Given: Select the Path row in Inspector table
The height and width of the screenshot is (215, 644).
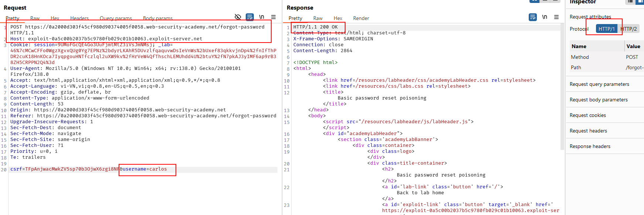Looking at the screenshot, I should tap(606, 67).
